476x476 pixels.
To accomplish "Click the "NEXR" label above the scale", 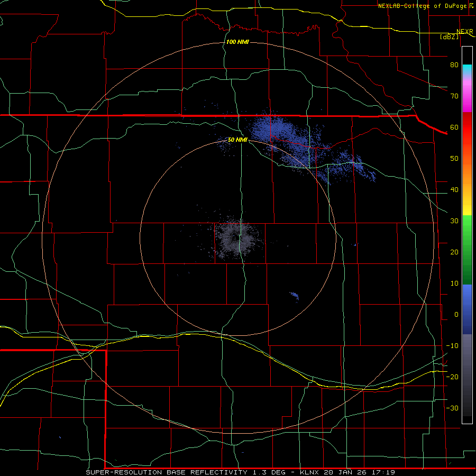I will (x=465, y=32).
